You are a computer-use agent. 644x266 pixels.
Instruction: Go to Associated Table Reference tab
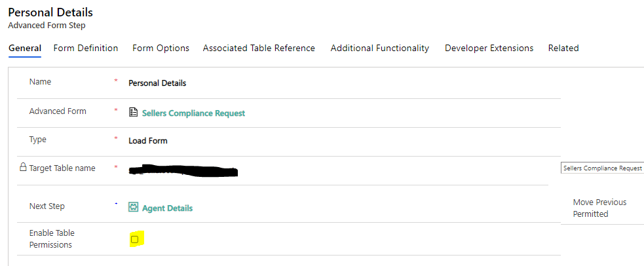259,48
